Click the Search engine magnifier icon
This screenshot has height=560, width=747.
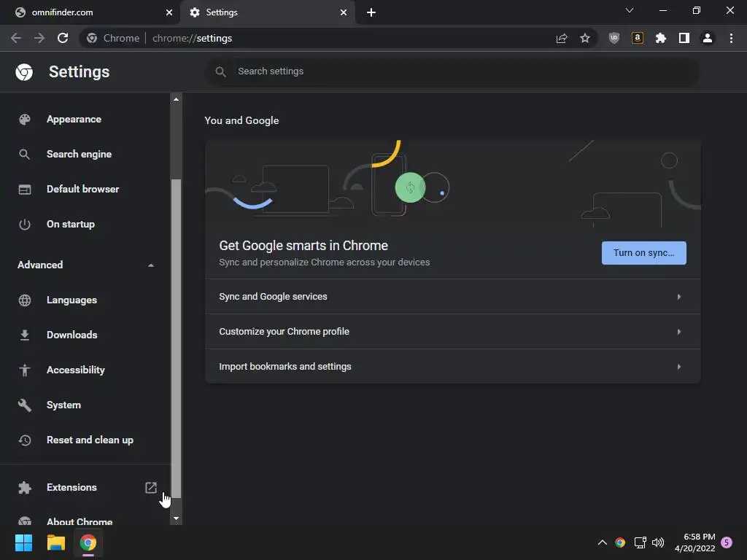coord(24,155)
